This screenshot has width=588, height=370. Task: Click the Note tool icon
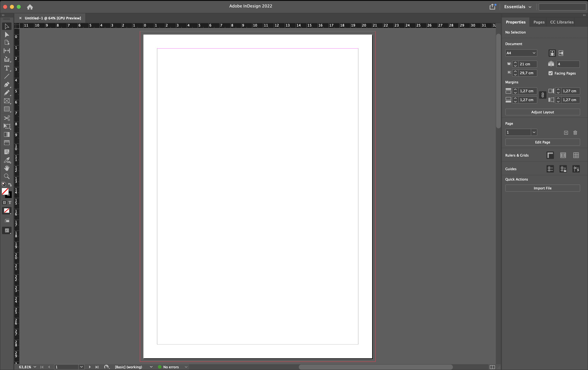point(6,152)
